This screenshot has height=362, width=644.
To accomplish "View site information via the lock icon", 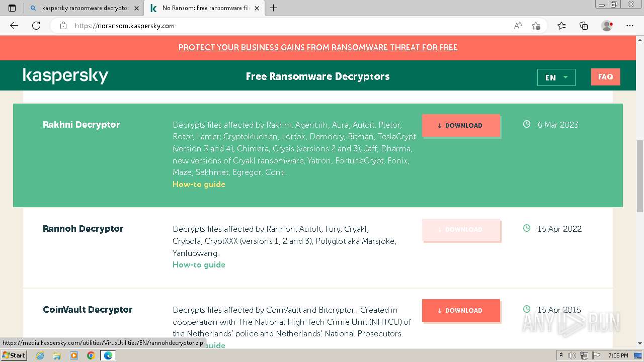I will [63, 26].
